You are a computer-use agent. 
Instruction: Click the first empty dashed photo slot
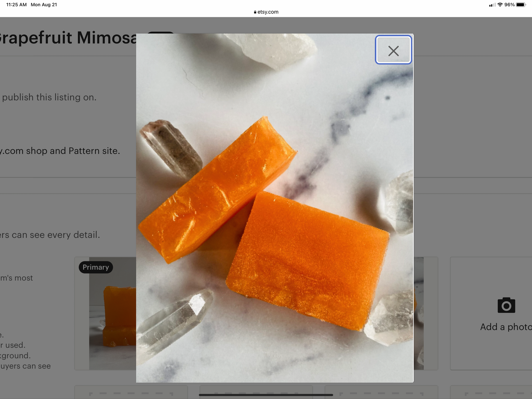pyautogui.click(x=131, y=392)
